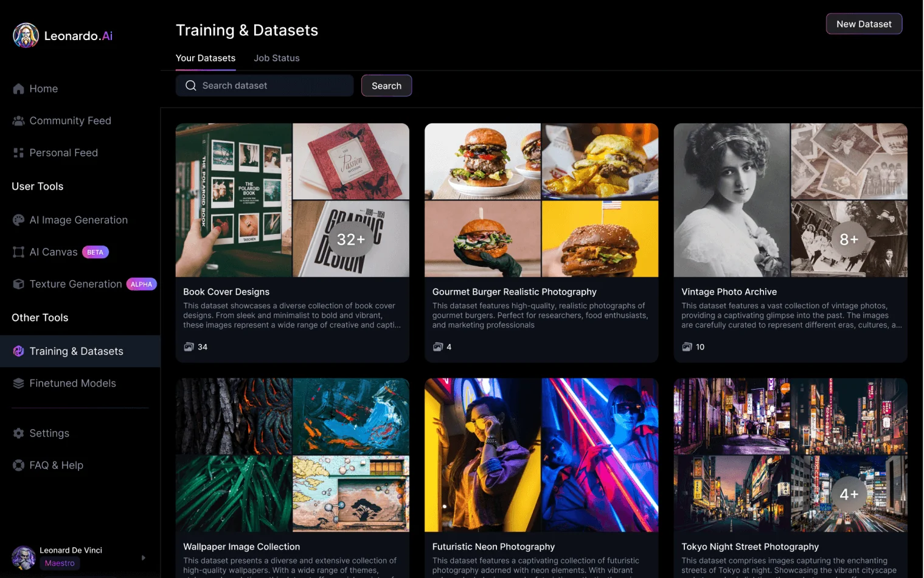Open Community Feed people icon
The height and width of the screenshot is (578, 924).
18,121
